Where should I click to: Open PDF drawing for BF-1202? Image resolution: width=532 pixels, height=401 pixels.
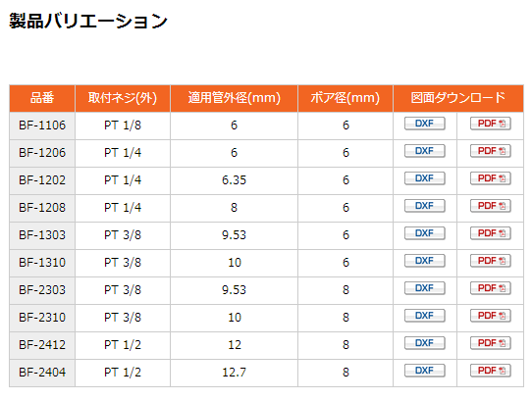(x=490, y=178)
